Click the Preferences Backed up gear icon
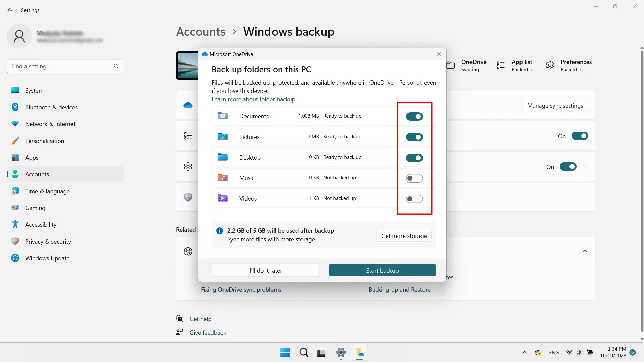The width and height of the screenshot is (644, 362). (x=550, y=65)
